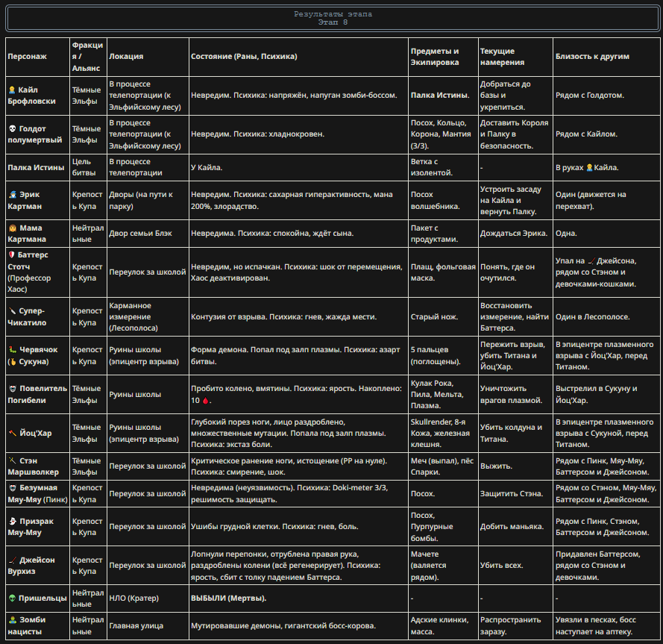Click the green worm icon beside Червячок
Viewport: 663px width, 644px height.
coord(13,350)
